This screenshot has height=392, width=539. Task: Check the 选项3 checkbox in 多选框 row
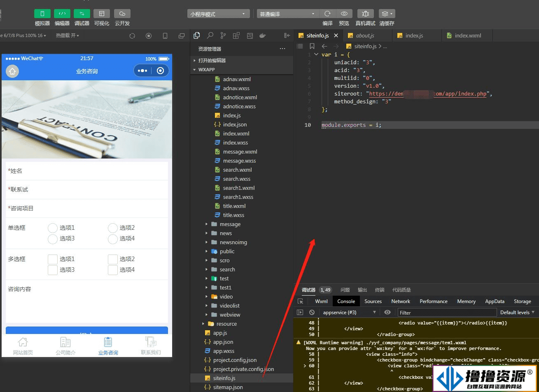(53, 270)
